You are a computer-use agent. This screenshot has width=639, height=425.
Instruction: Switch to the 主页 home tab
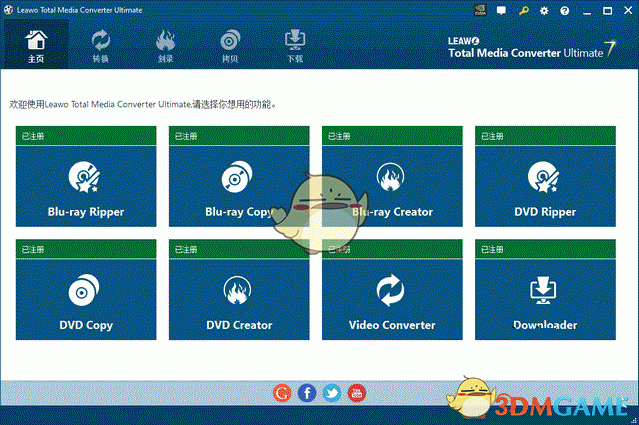[x=36, y=46]
